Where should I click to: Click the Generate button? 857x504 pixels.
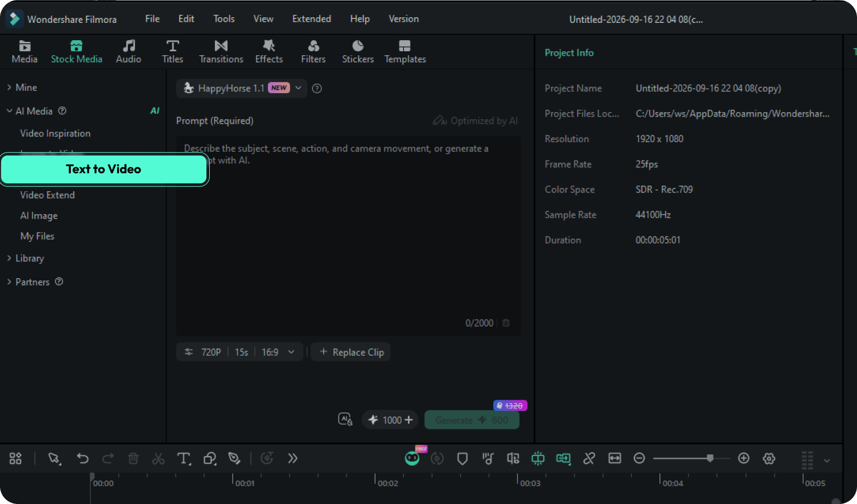472,420
